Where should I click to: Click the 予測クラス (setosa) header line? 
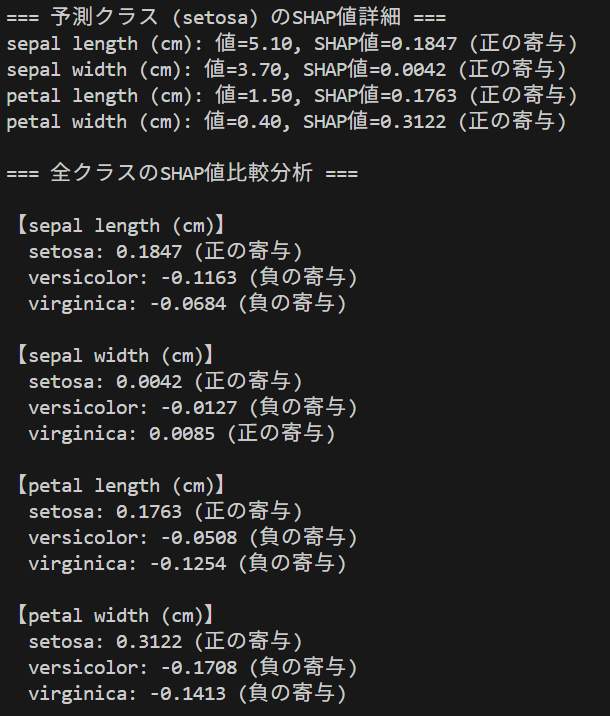(226, 18)
